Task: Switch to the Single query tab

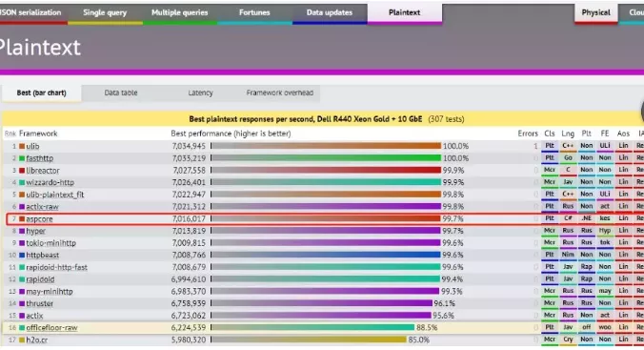Action: [105, 12]
